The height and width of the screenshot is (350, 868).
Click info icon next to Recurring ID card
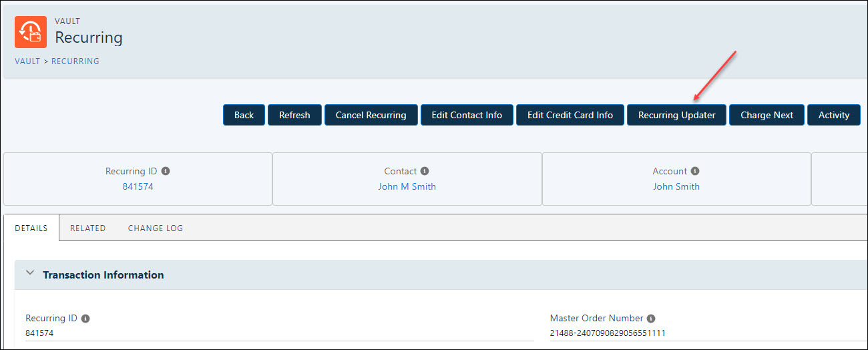(x=166, y=171)
